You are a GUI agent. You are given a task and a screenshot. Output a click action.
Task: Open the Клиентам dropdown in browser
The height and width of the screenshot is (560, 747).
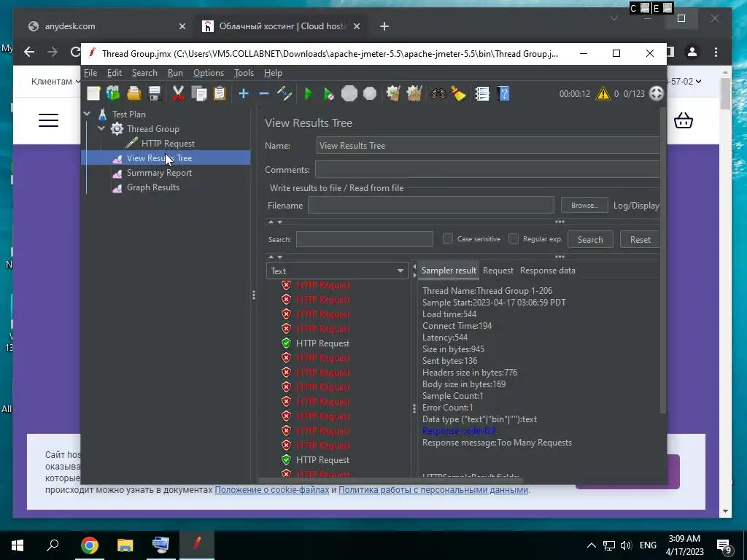[55, 82]
